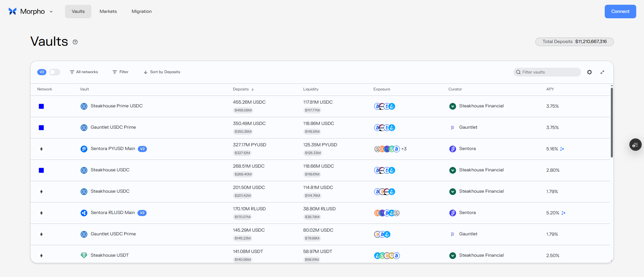Sort by the Deposits column header
This screenshot has width=644, height=277.
pos(243,89)
